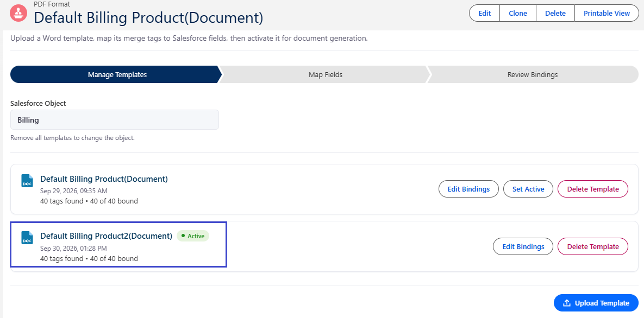Click the DOC file icon for Default Billing Product2(Document)
This screenshot has width=644, height=318.
point(27,238)
